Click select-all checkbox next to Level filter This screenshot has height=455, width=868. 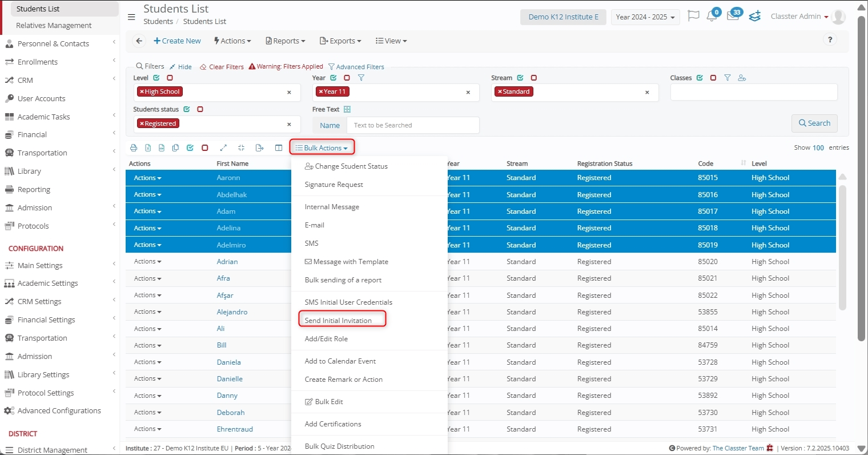156,78
